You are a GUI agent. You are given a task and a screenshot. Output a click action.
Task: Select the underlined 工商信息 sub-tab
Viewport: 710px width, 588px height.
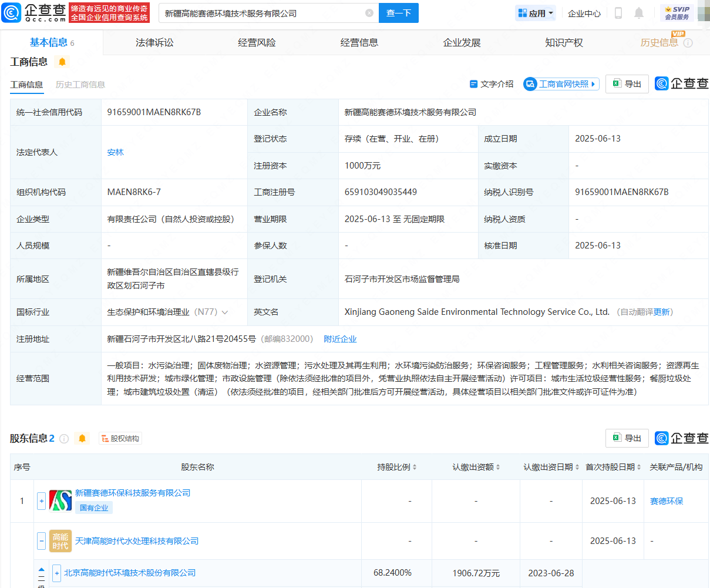coord(26,85)
